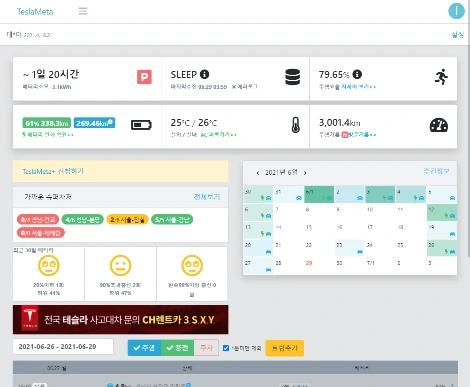Uncheck the checkbox beside the yellow button
Image resolution: width=470 pixels, height=387 pixels.
click(226, 348)
